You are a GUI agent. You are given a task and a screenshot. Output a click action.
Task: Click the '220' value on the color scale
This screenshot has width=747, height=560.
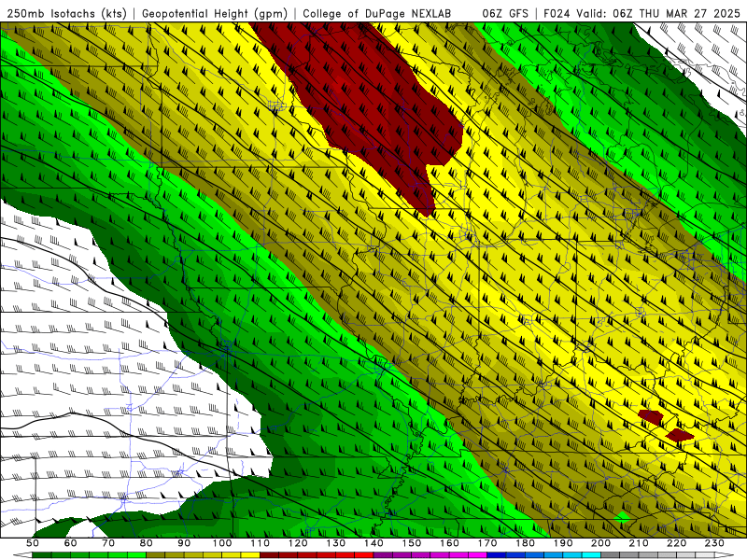(676, 543)
